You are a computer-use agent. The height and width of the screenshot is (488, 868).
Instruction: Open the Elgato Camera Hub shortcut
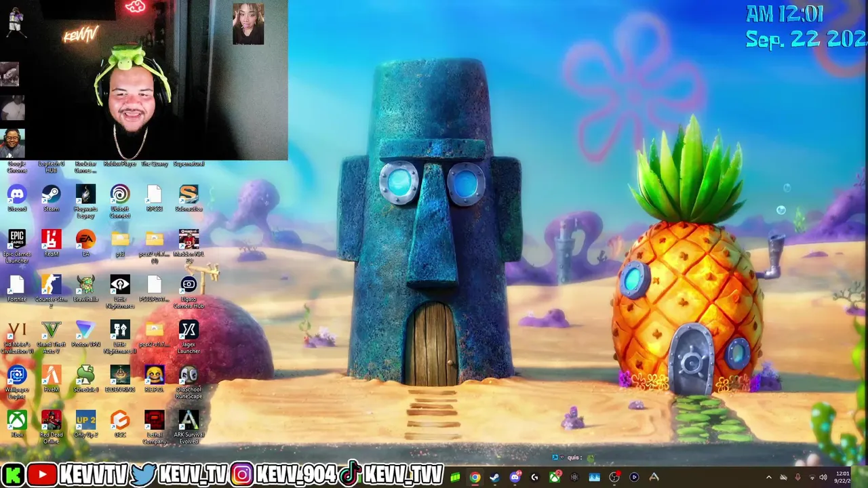pos(189,292)
